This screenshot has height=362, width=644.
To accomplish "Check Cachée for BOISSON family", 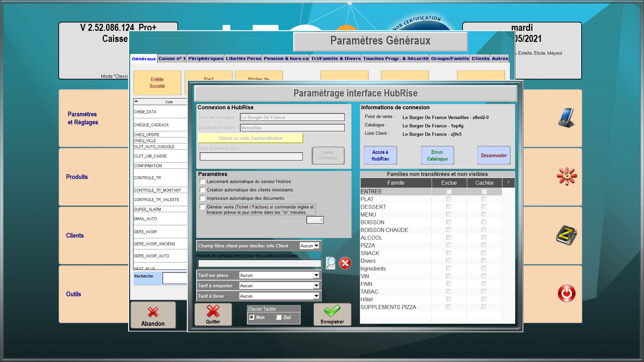I will [x=484, y=222].
